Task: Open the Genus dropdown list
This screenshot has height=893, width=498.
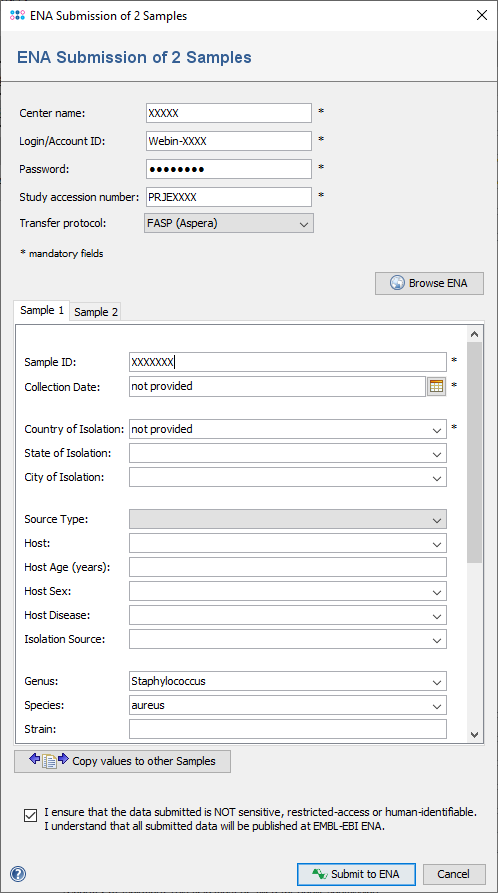Action: coord(437,681)
